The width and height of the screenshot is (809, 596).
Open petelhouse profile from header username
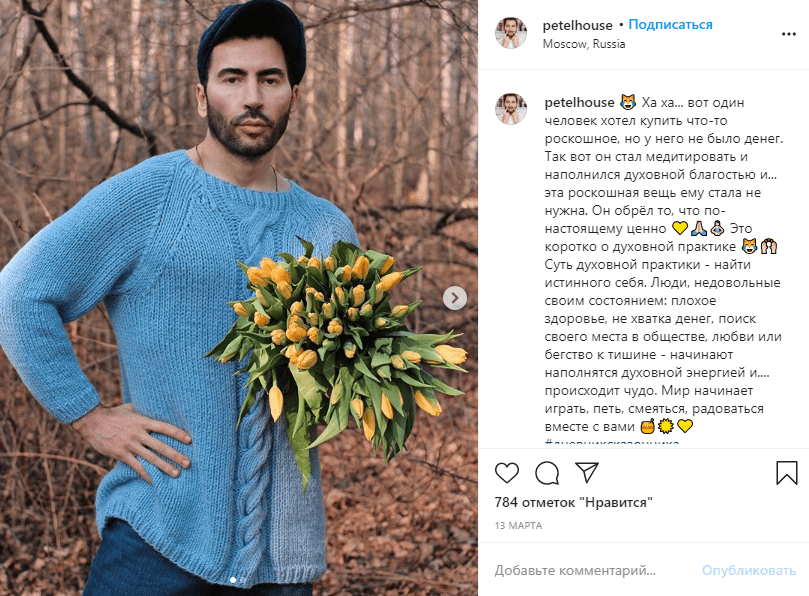point(577,25)
